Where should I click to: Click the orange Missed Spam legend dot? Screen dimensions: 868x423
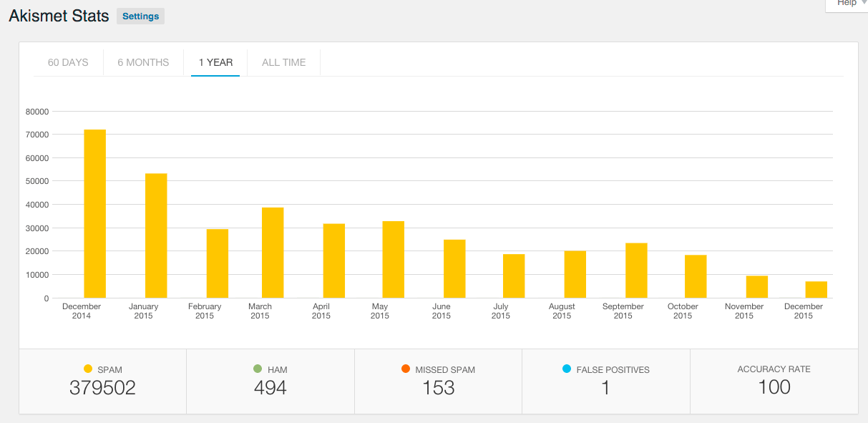(406, 369)
